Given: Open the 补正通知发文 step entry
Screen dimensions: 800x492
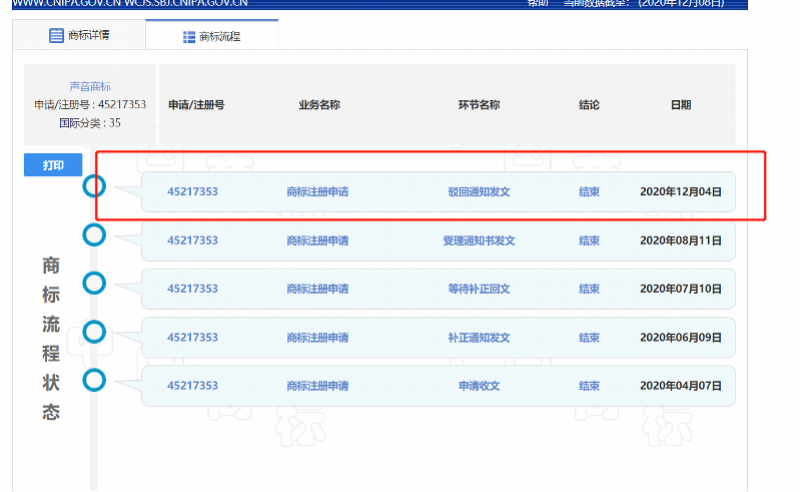Looking at the screenshot, I should coord(478,338).
